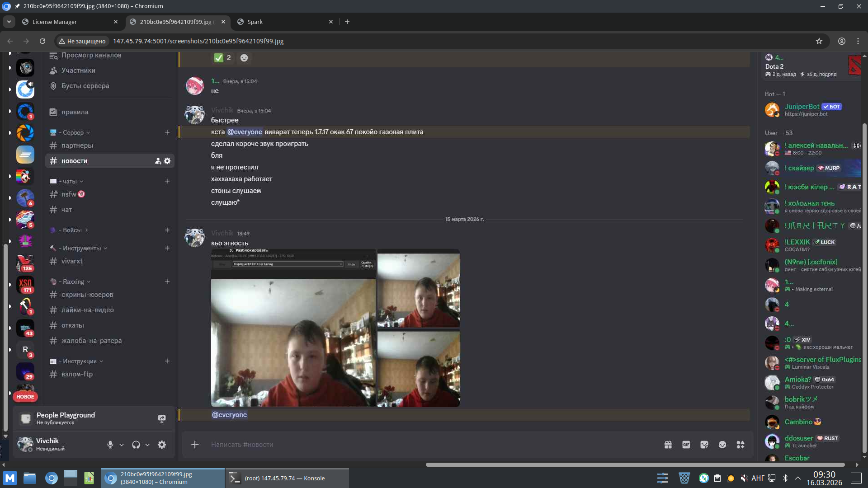Toggle the headphones deafen button
Viewport: 868px width, 488px height.
(136, 445)
